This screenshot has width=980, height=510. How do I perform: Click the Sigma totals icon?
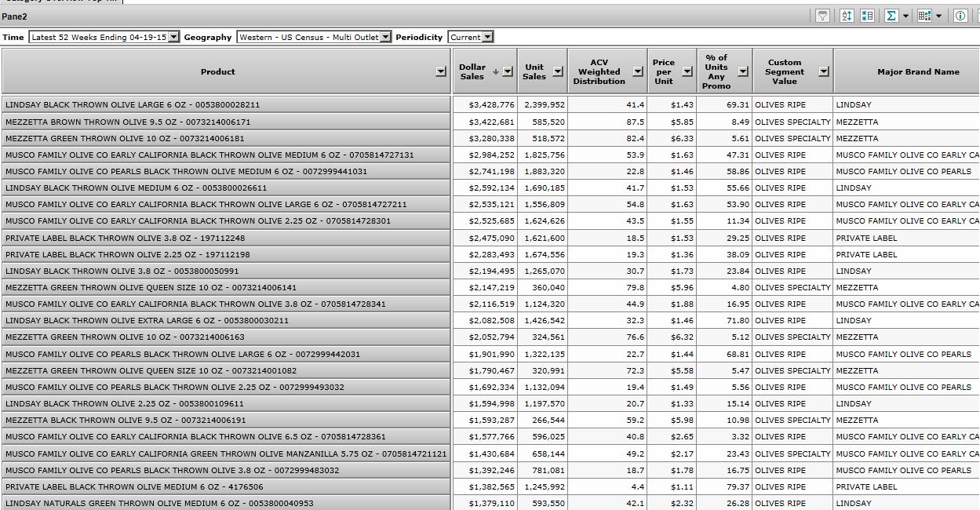[891, 16]
